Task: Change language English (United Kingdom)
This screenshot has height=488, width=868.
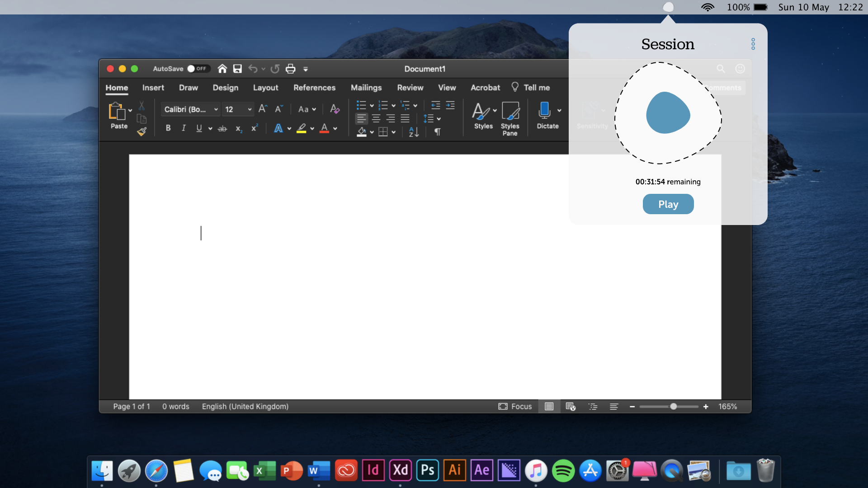Action: (245, 407)
